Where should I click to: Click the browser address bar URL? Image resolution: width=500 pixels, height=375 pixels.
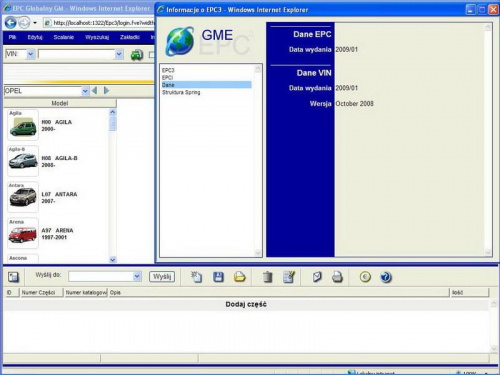(x=104, y=23)
